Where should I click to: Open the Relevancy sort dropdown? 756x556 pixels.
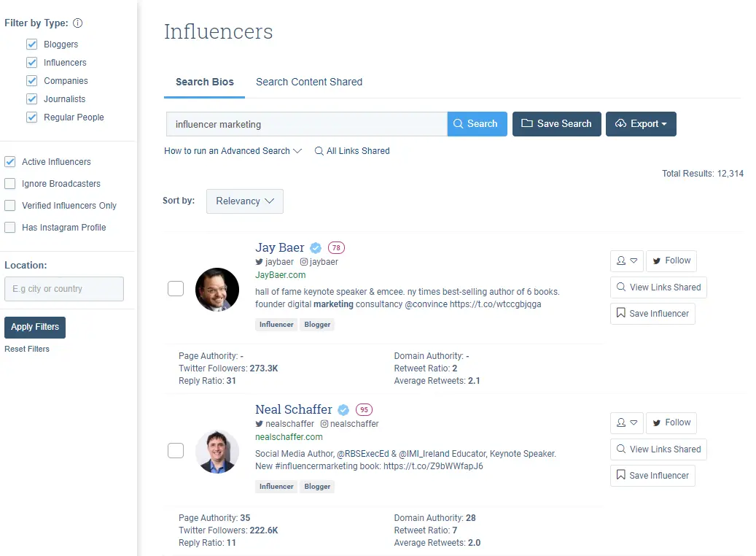tap(245, 201)
